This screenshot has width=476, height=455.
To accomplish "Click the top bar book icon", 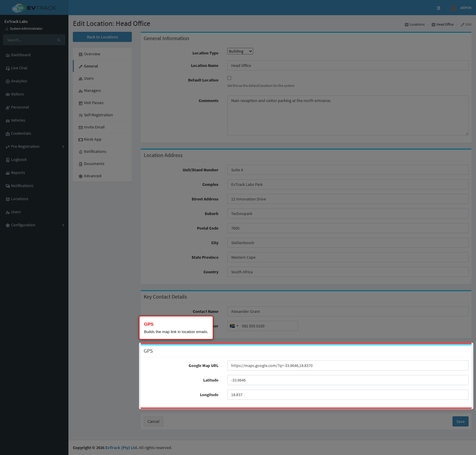I will 439,8.
